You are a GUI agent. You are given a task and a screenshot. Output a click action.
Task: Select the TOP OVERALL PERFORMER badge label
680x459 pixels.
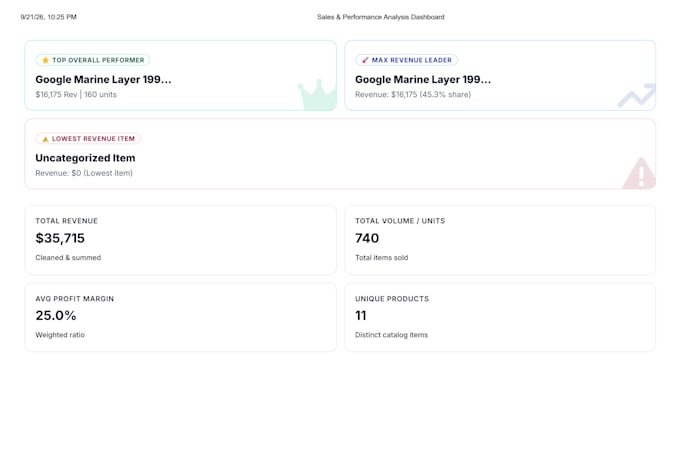pyautogui.click(x=98, y=60)
